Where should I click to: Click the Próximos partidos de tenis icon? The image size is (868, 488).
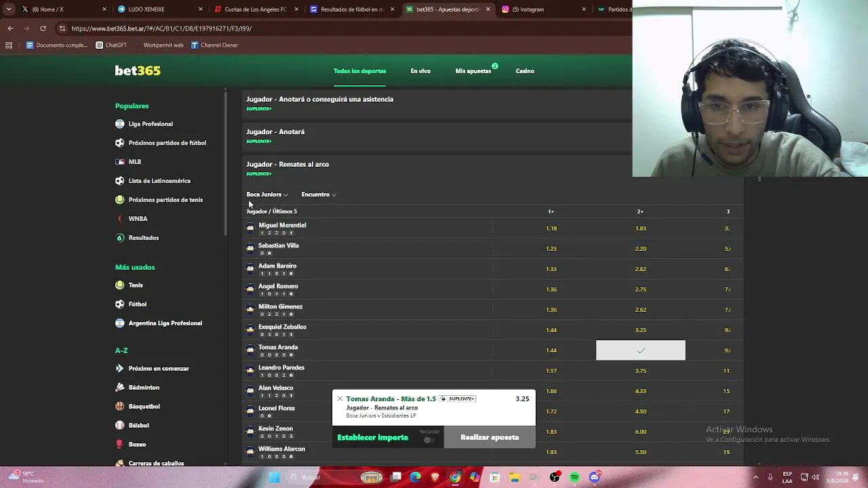(120, 200)
